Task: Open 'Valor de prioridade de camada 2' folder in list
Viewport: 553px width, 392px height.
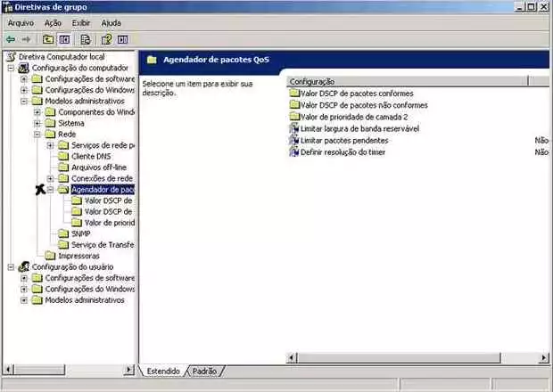Action: [x=354, y=117]
